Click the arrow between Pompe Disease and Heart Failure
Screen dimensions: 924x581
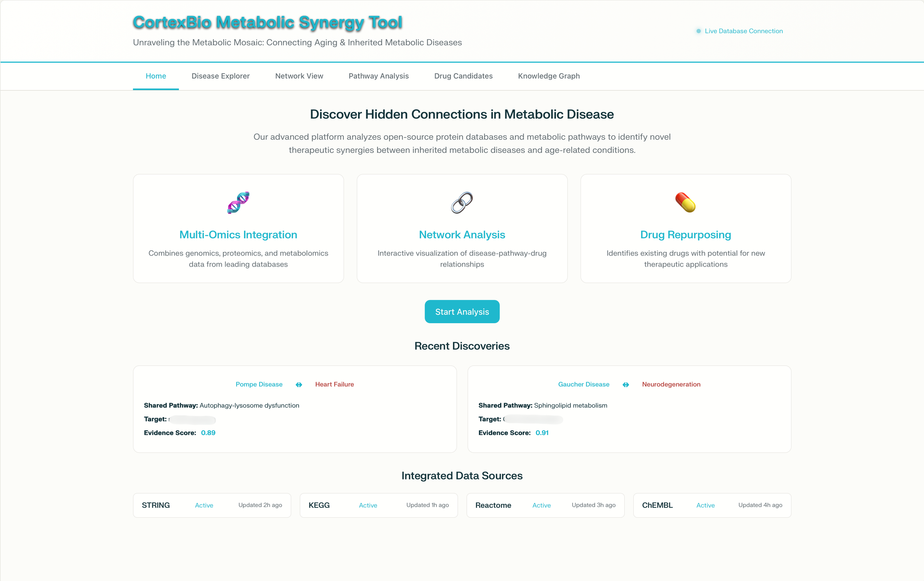pyautogui.click(x=299, y=385)
